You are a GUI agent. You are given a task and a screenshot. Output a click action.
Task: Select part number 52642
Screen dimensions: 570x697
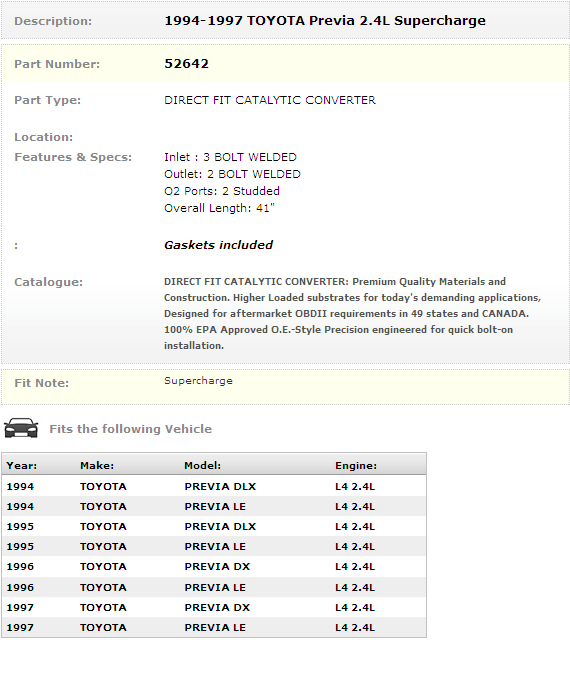[x=186, y=64]
